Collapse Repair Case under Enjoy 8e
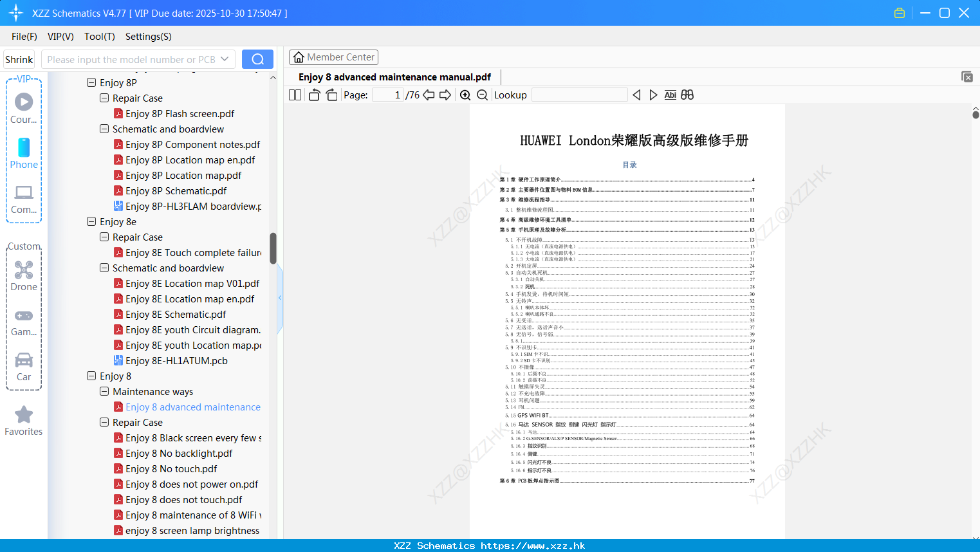Image resolution: width=980 pixels, height=552 pixels. 104,237
